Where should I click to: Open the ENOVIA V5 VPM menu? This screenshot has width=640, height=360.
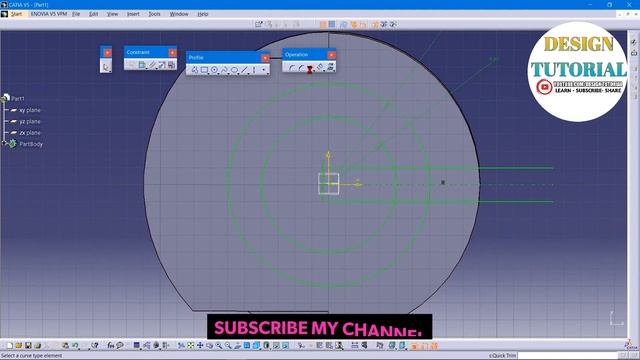pos(49,14)
